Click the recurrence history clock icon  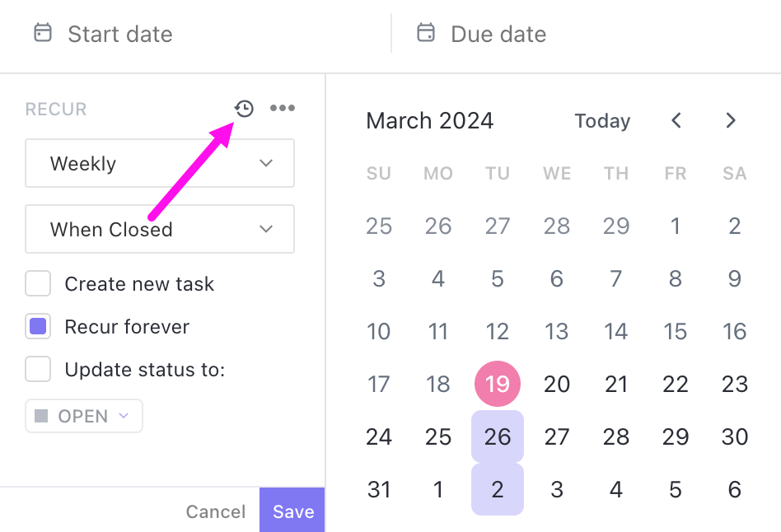coord(244,109)
